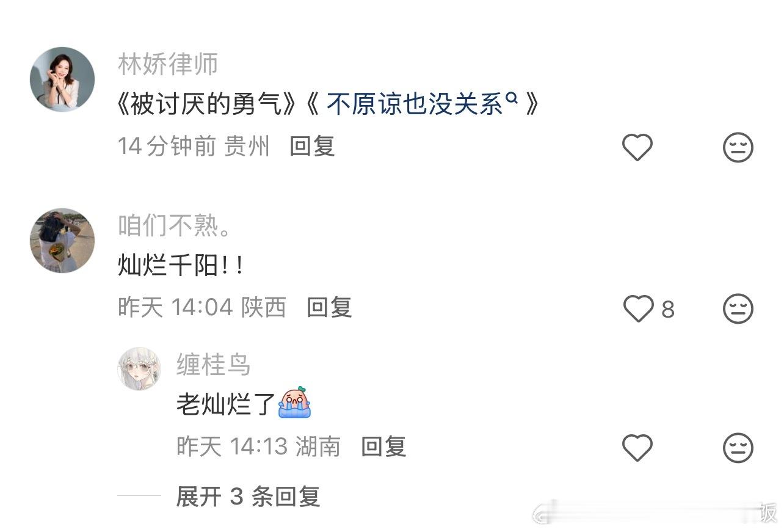Tap the dislike face on 缠桂鸟's reply

pyautogui.click(x=738, y=448)
